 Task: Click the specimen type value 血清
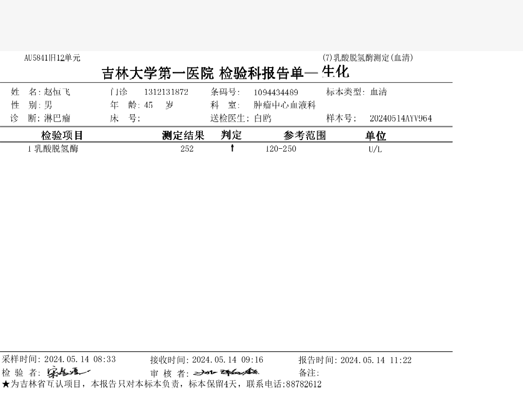379,92
